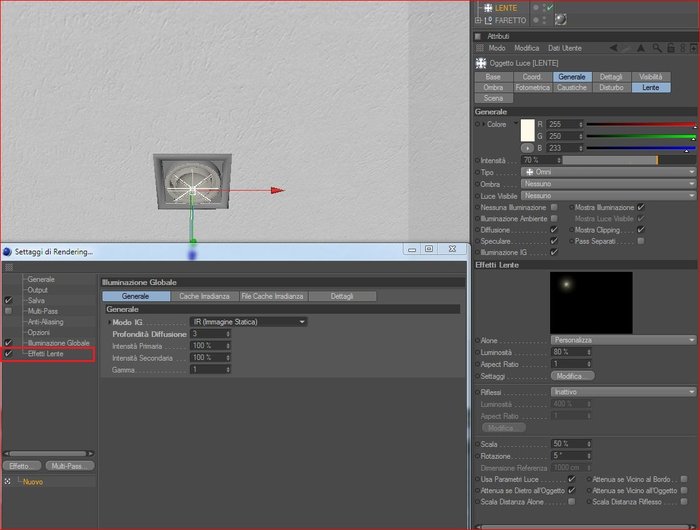Click the up arrow icon in Attributi toolbar
700x530 pixels.
(641, 48)
